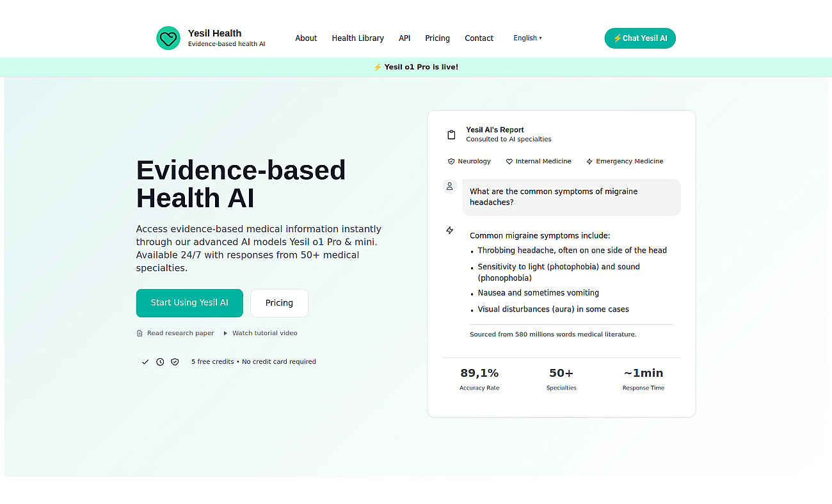This screenshot has width=832, height=504.
Task: Click the checkmark circle icon near free credits
Action: [145, 362]
